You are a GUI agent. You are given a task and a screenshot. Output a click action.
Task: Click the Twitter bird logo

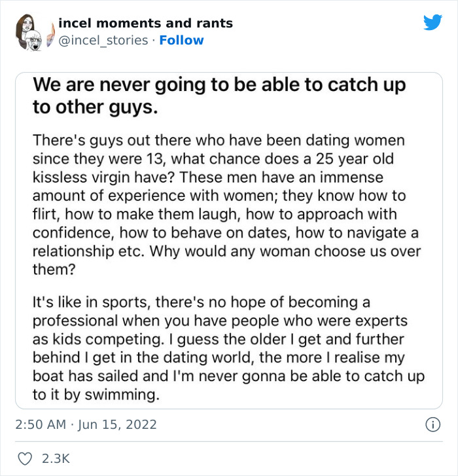pos(432,23)
